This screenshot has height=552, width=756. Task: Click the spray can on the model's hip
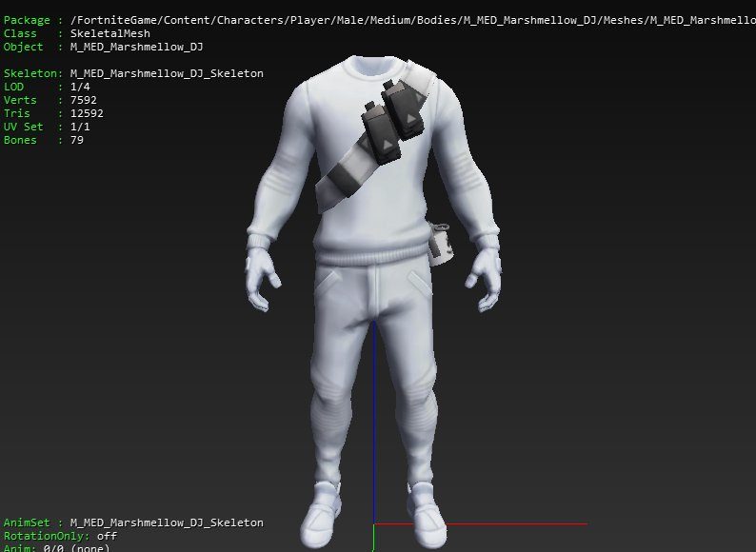click(x=441, y=244)
